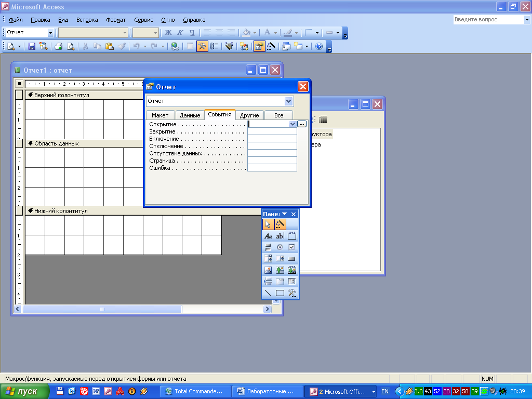The width and height of the screenshot is (532, 399).
Task: Toggle the Toolbox button in main toolbar
Action: tap(202, 46)
